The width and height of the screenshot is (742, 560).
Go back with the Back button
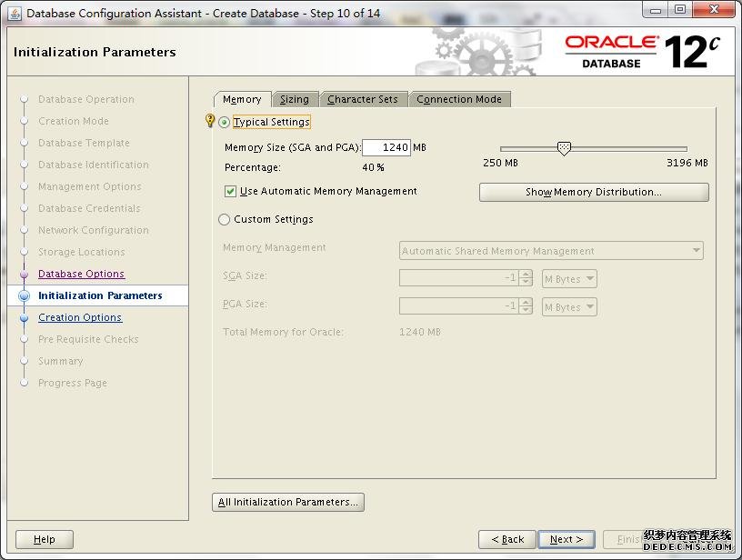click(506, 539)
